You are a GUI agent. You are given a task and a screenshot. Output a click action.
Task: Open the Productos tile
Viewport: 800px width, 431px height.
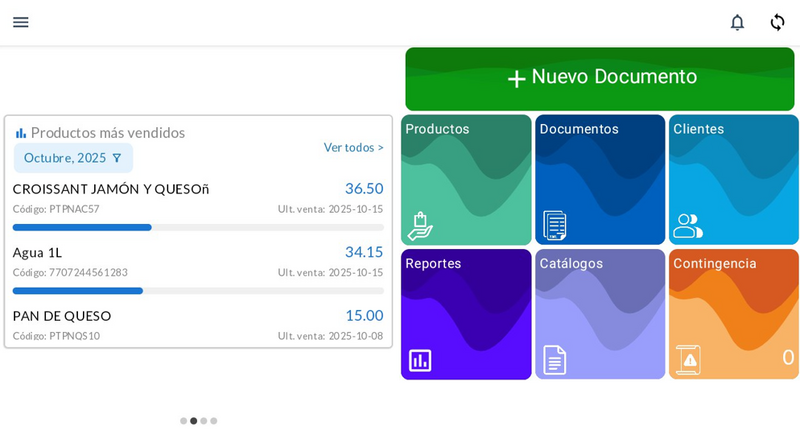[x=466, y=180]
